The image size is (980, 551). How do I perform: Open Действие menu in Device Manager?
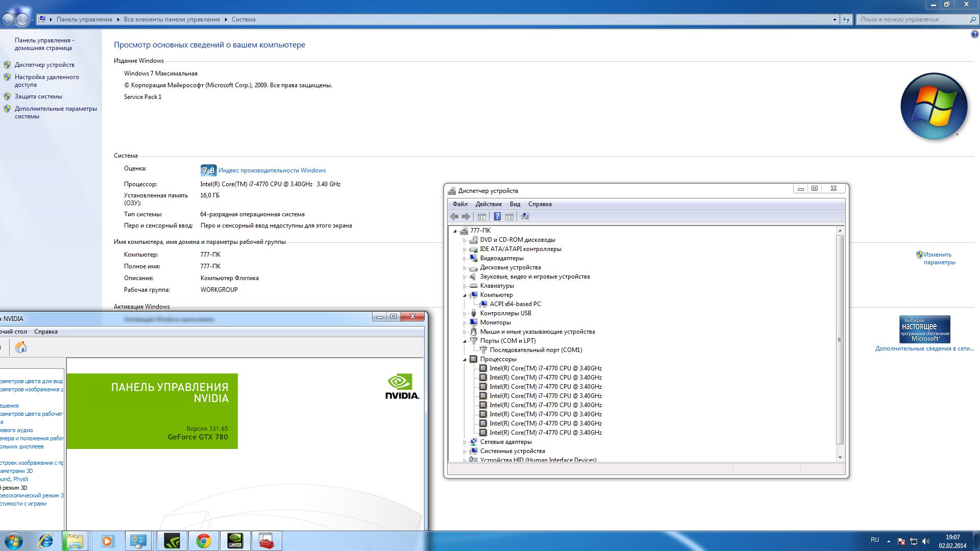[488, 204]
